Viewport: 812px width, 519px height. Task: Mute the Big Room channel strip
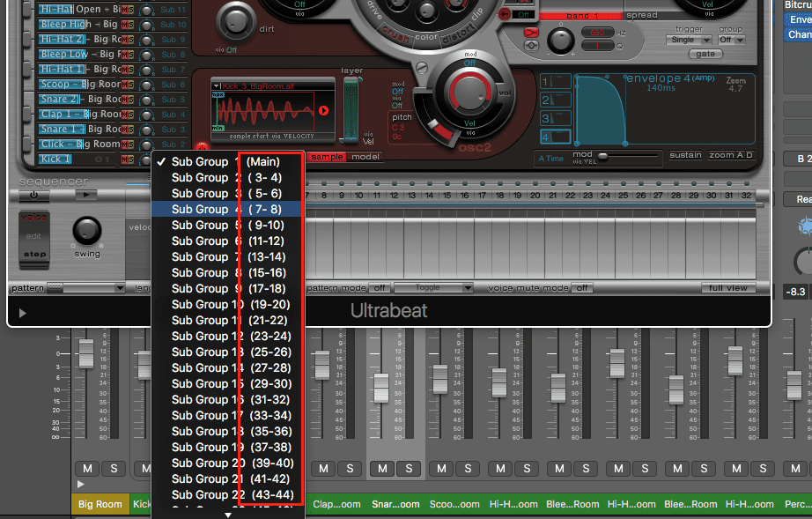click(x=87, y=469)
